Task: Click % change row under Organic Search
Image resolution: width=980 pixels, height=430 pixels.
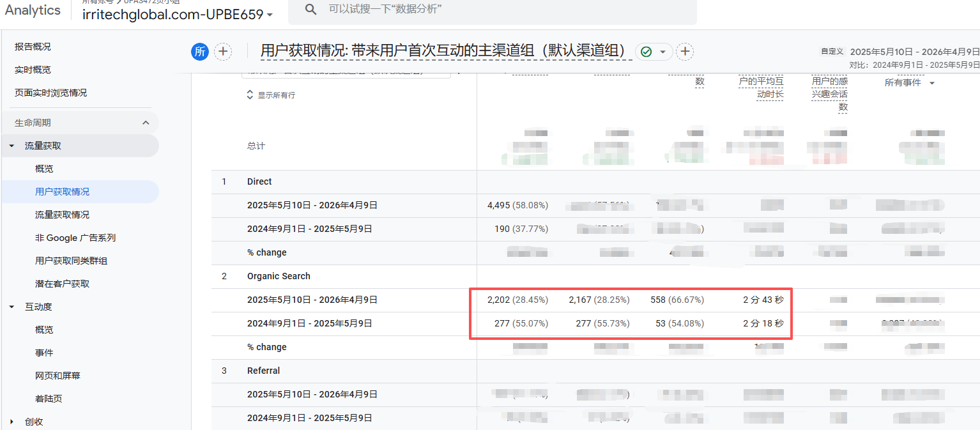Action: pyautogui.click(x=267, y=347)
